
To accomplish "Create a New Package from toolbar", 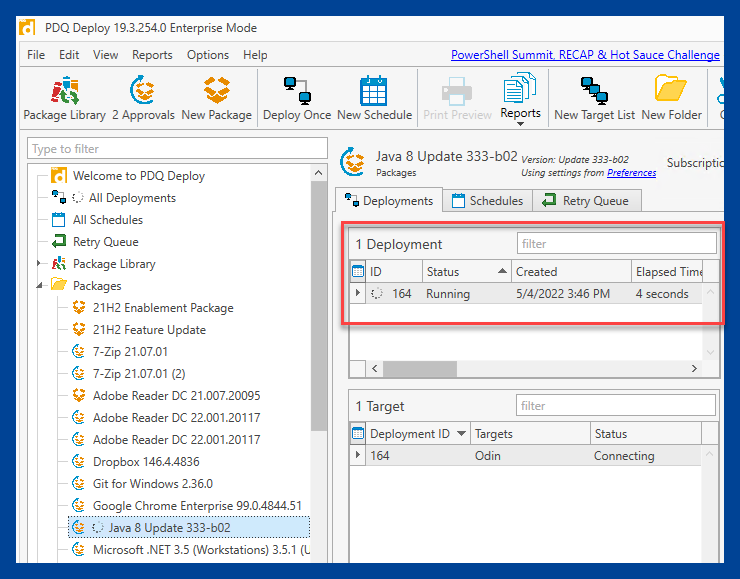I will tap(217, 98).
